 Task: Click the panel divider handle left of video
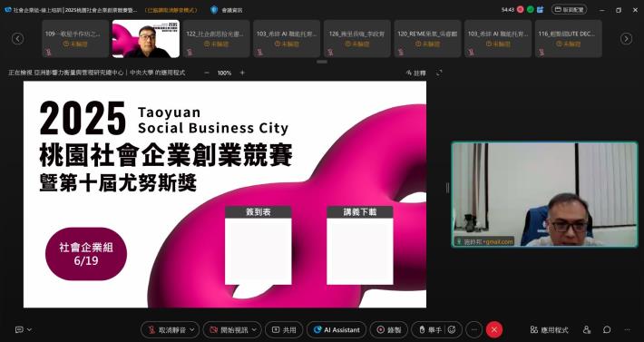click(x=447, y=188)
